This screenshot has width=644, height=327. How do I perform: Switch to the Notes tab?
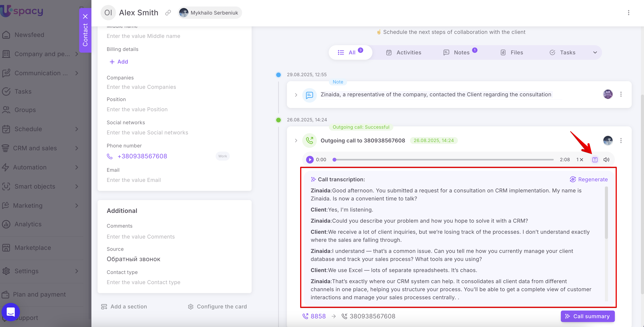[457, 52]
